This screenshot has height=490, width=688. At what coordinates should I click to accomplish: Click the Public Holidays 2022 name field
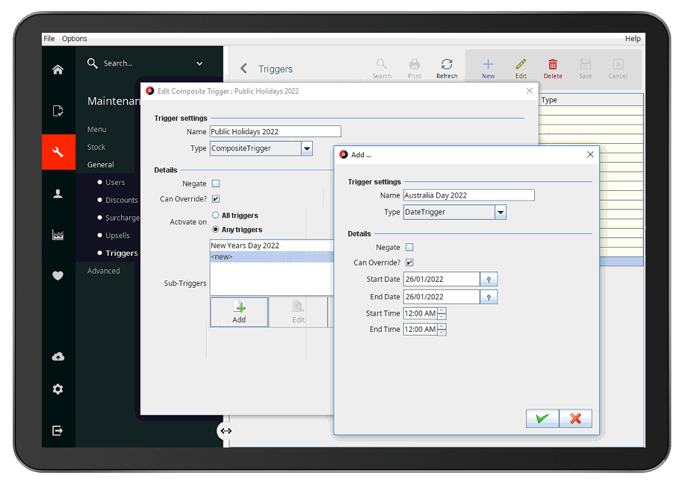pyautogui.click(x=275, y=132)
